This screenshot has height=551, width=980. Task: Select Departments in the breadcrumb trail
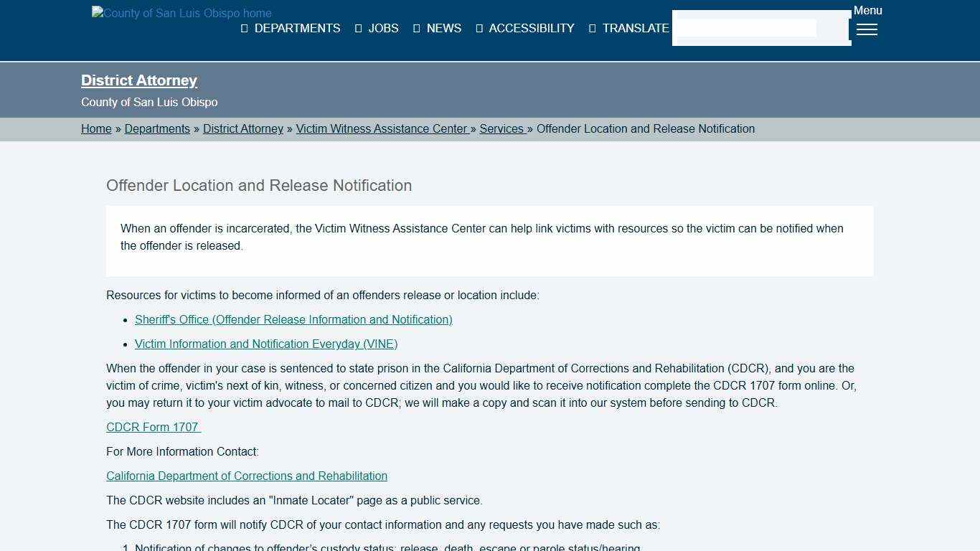pyautogui.click(x=157, y=129)
